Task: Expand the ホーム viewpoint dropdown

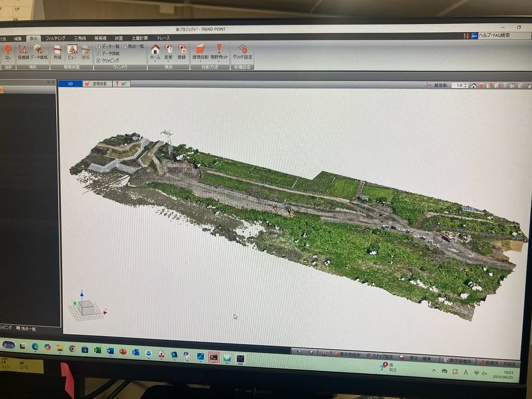Action: pyautogui.click(x=155, y=61)
